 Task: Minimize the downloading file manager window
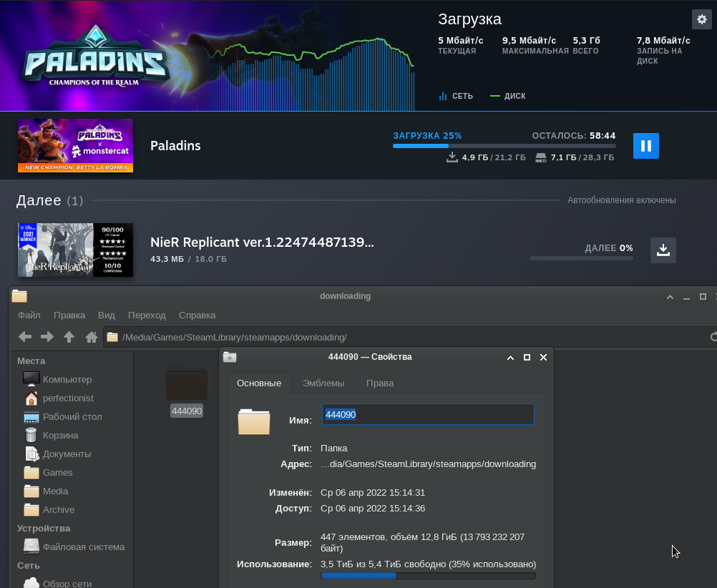pyautogui.click(x=686, y=297)
